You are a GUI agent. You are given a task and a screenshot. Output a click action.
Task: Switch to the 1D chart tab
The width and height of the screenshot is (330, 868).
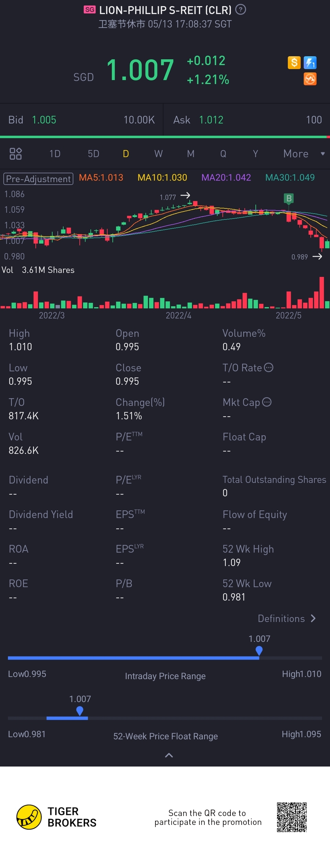click(55, 154)
